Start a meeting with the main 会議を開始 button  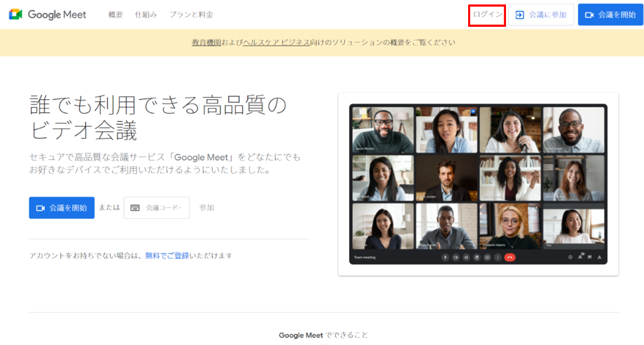tap(62, 208)
